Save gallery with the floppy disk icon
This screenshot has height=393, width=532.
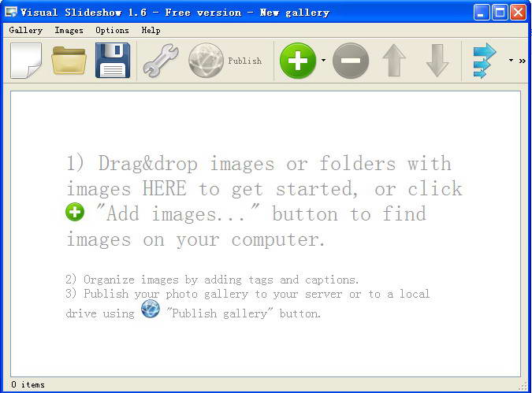tap(113, 61)
